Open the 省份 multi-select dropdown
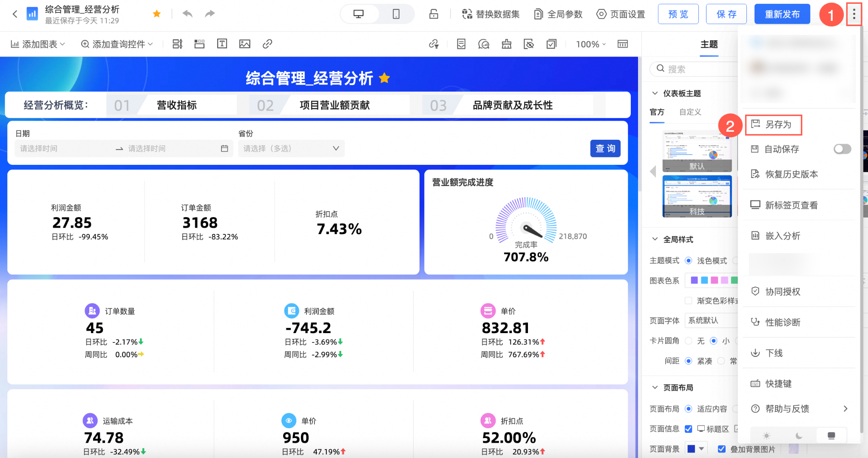This screenshot has height=458, width=868. 291,148
